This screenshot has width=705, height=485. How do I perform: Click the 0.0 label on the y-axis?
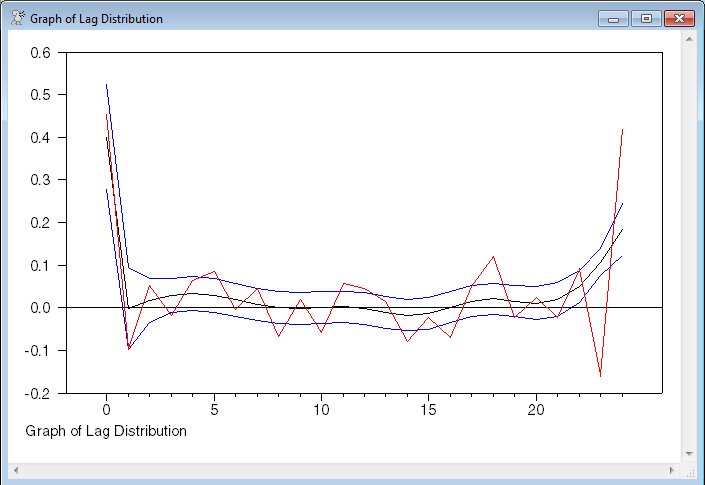(39, 308)
